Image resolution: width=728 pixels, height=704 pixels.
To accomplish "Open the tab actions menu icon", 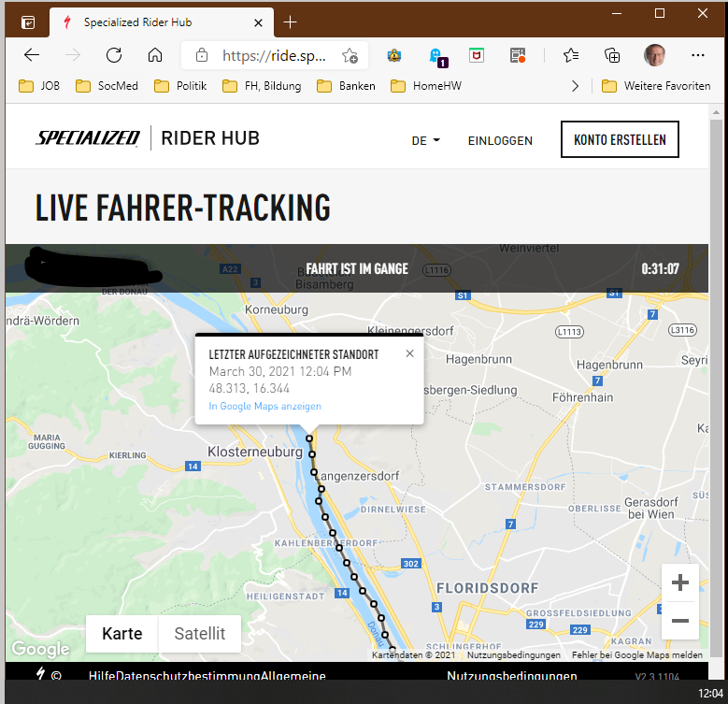I will pyautogui.click(x=28, y=22).
